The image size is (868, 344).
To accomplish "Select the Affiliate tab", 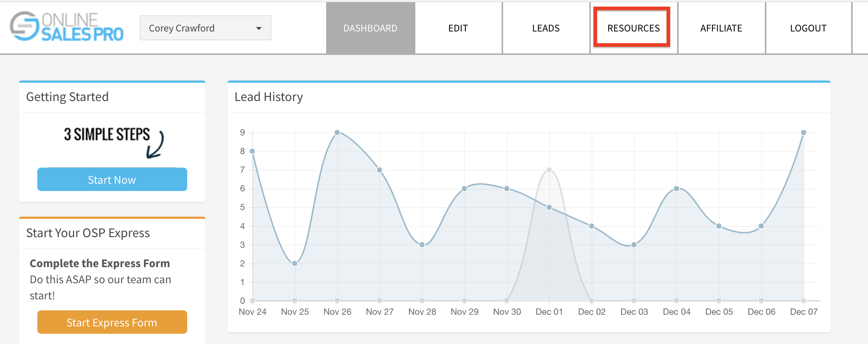I will pyautogui.click(x=721, y=28).
